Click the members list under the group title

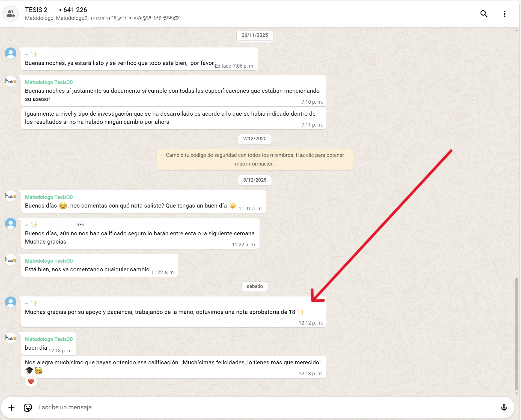coord(102,18)
